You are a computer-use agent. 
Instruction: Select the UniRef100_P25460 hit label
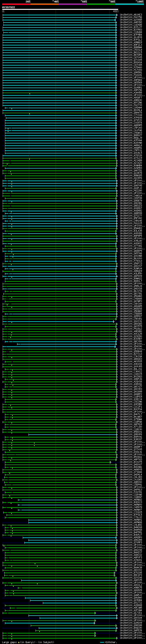tap(131, 67)
